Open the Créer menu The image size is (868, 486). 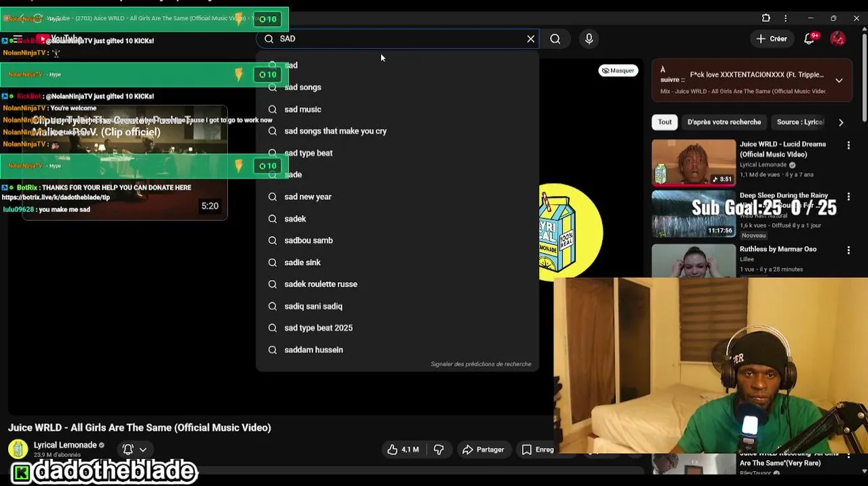coord(771,39)
